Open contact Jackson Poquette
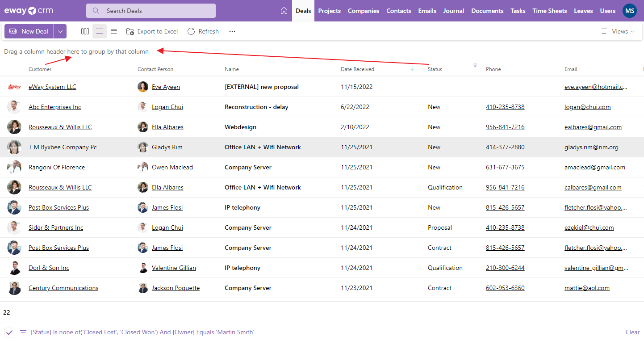This screenshot has height=341, width=644. (x=176, y=288)
